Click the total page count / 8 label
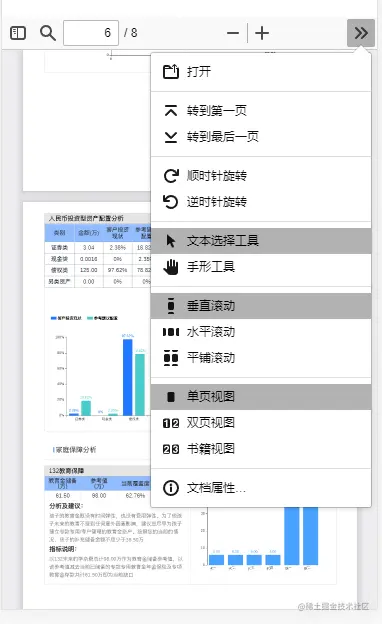382x624 pixels. point(131,33)
